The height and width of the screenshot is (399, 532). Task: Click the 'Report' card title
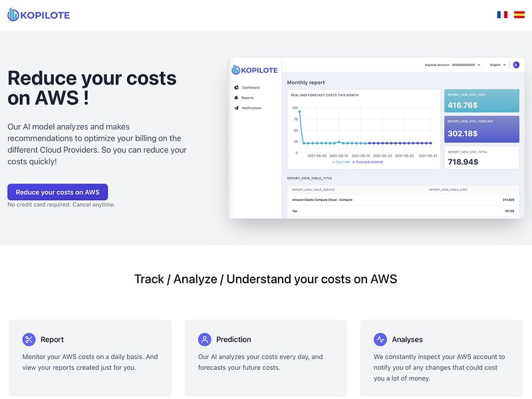tap(53, 339)
